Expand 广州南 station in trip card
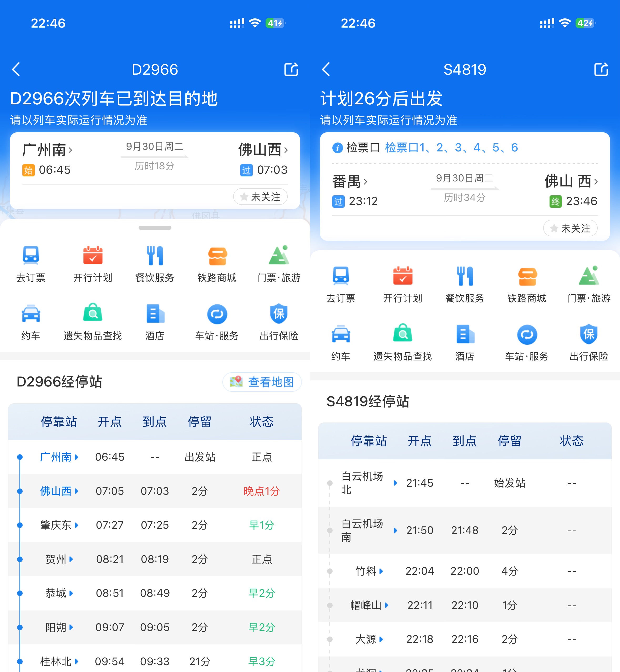The image size is (620, 672). (47, 150)
